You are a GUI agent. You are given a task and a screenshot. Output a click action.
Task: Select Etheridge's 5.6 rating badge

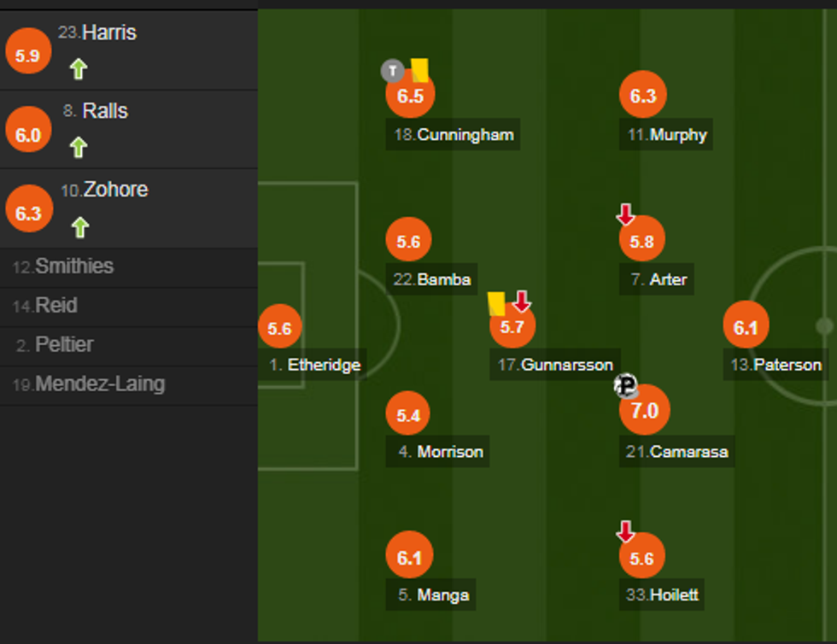point(279,329)
